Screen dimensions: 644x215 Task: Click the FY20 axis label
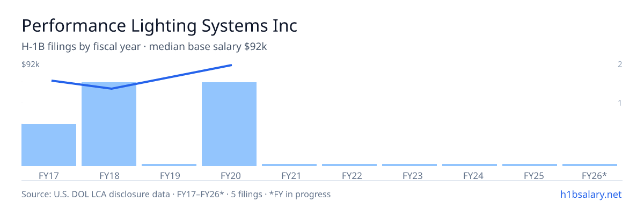229,176
